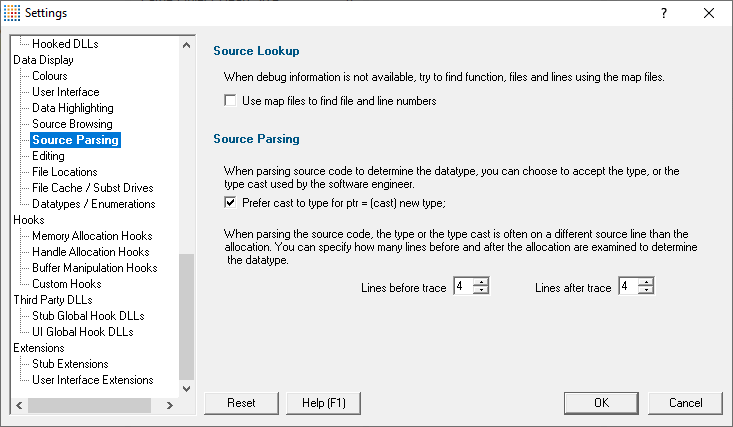Confirm settings with OK button
The width and height of the screenshot is (733, 427).
601,403
